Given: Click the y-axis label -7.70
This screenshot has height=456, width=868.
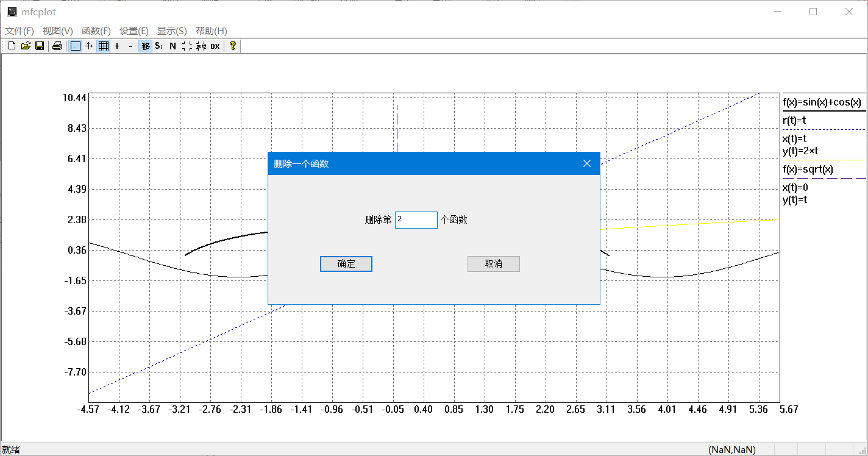Looking at the screenshot, I should point(75,372).
